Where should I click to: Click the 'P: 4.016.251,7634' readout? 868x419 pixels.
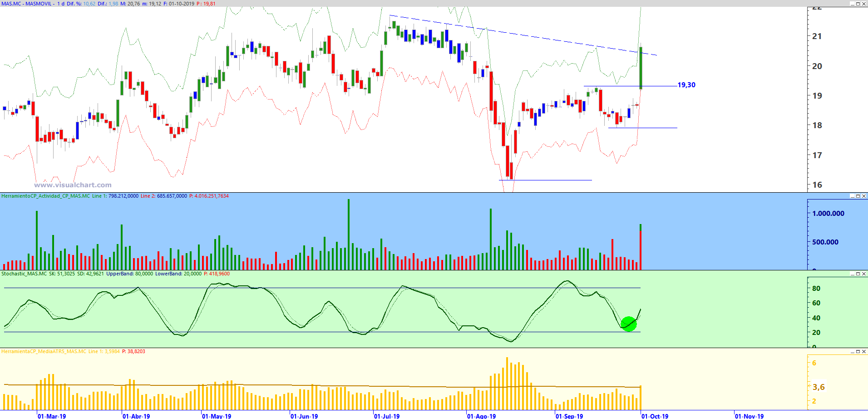pyautogui.click(x=209, y=196)
